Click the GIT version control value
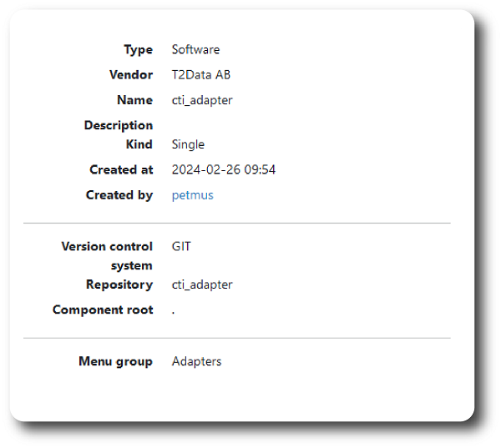The width and height of the screenshot is (501, 448). click(x=181, y=247)
